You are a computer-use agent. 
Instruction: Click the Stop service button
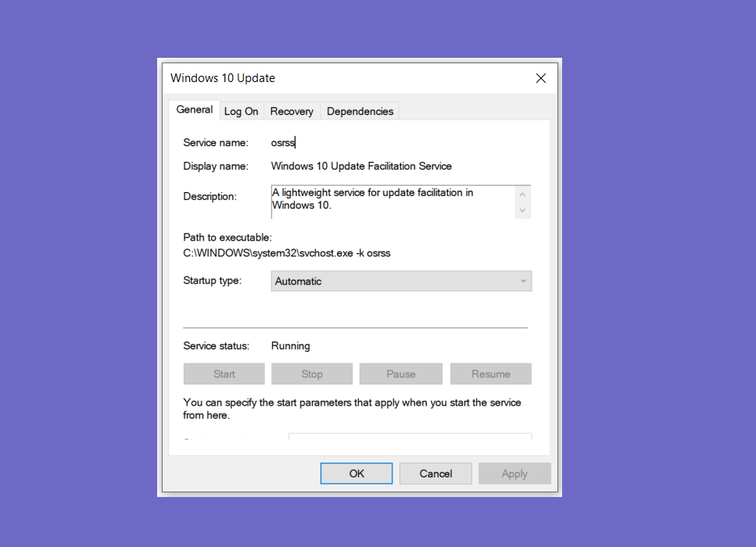click(x=312, y=374)
